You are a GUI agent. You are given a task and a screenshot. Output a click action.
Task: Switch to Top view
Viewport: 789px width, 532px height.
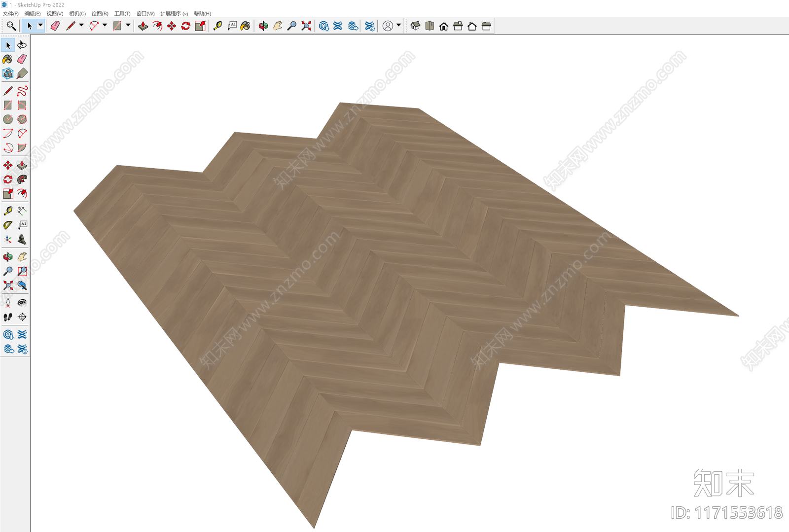(x=430, y=26)
